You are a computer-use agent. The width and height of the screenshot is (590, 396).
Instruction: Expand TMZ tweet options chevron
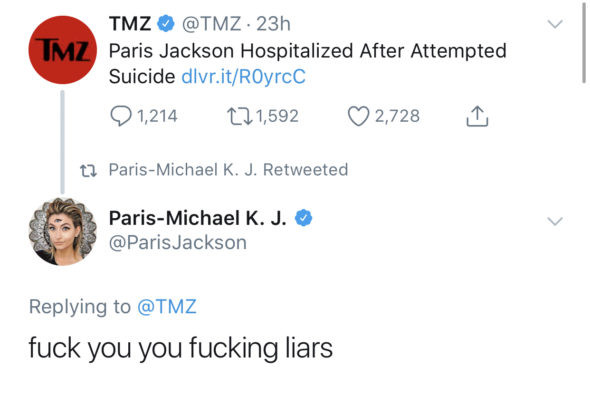coord(555,24)
